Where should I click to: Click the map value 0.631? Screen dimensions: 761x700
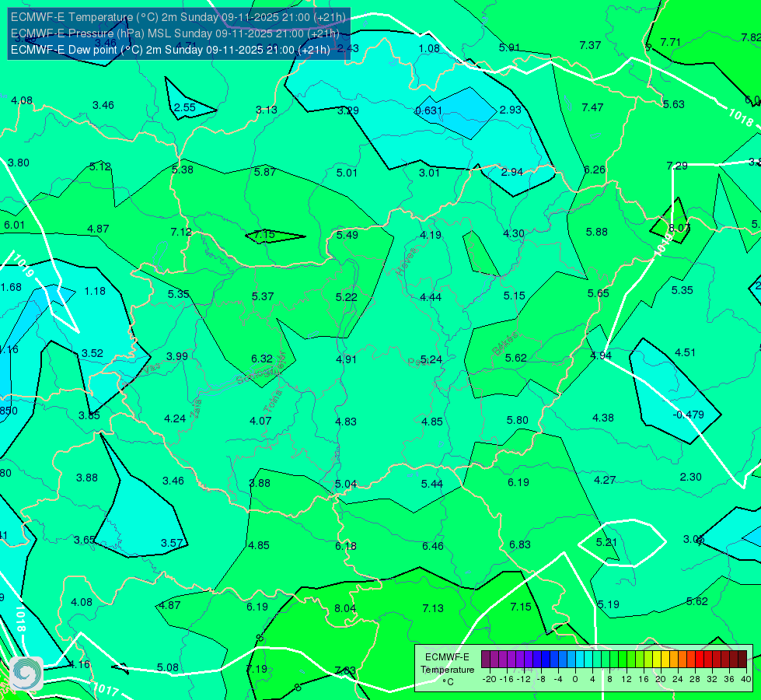(428, 110)
